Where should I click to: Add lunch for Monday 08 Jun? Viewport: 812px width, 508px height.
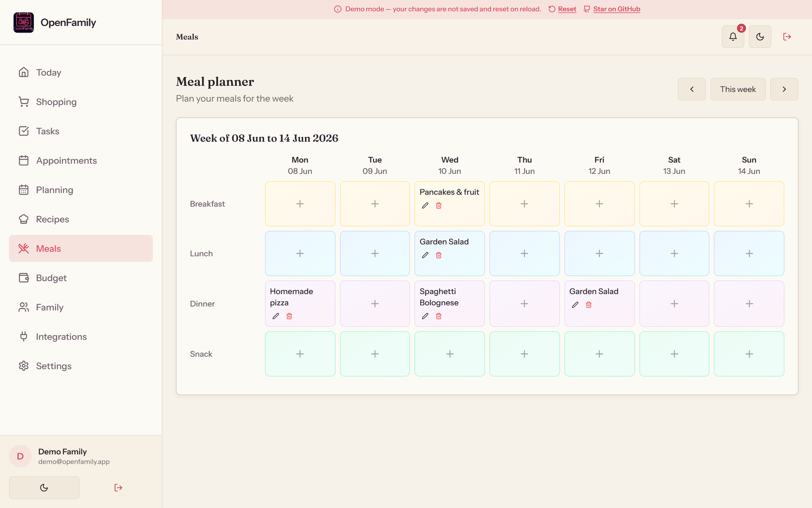point(300,253)
